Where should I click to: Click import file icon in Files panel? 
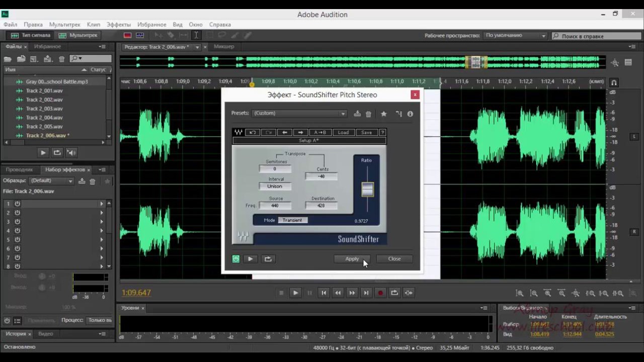click(x=21, y=59)
